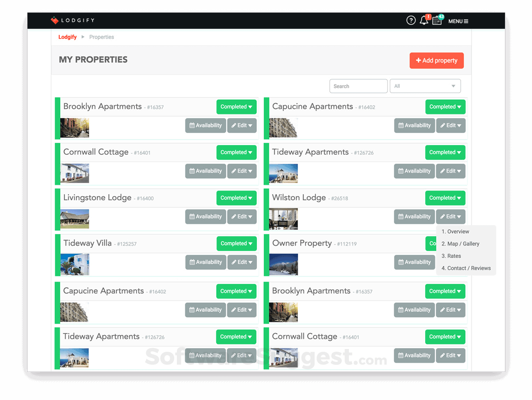The width and height of the screenshot is (532, 400).
Task: Click the Cornwall Cottage property photo
Action: click(74, 173)
